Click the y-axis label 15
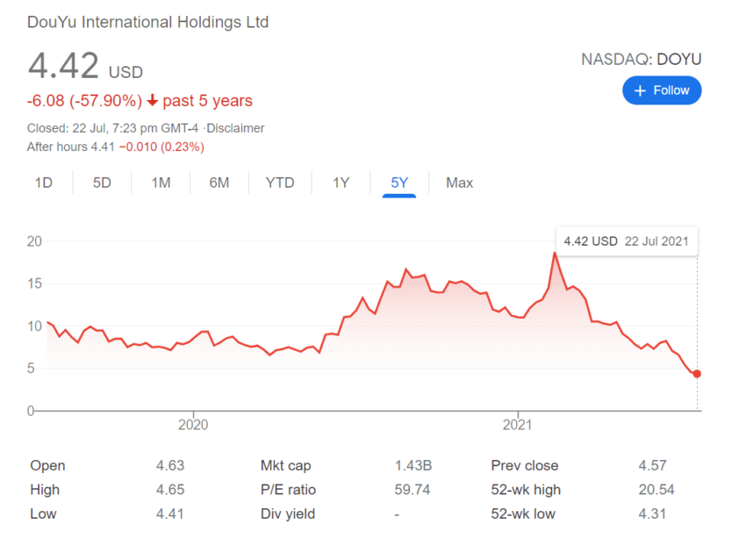The image size is (746, 560). click(x=34, y=284)
